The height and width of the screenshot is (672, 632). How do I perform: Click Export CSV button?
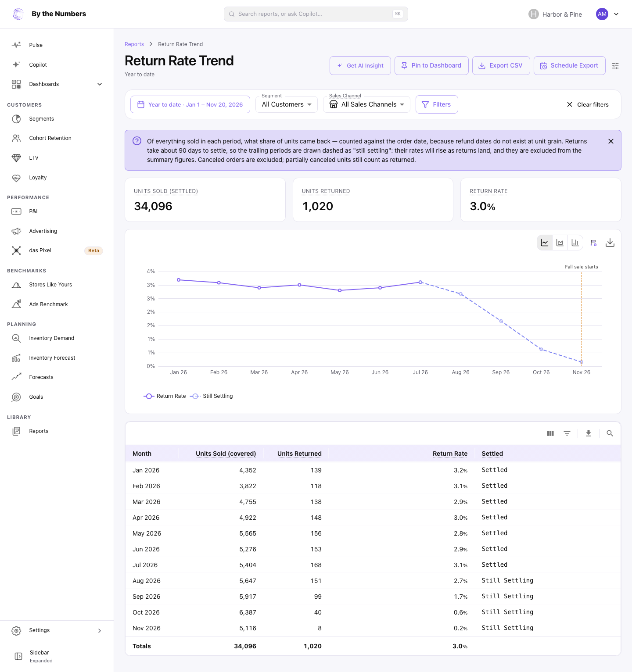coord(501,66)
